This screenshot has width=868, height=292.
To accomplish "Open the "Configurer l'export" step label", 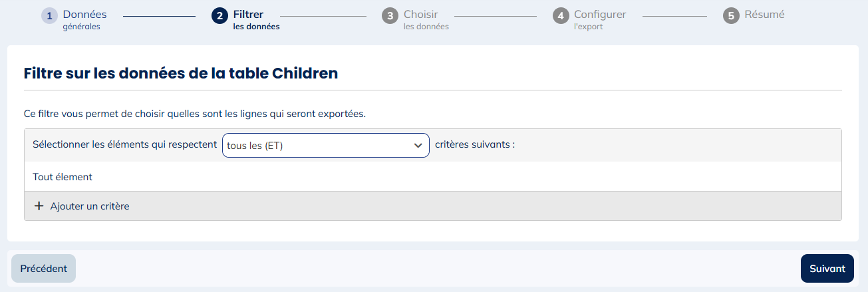I will click(599, 20).
